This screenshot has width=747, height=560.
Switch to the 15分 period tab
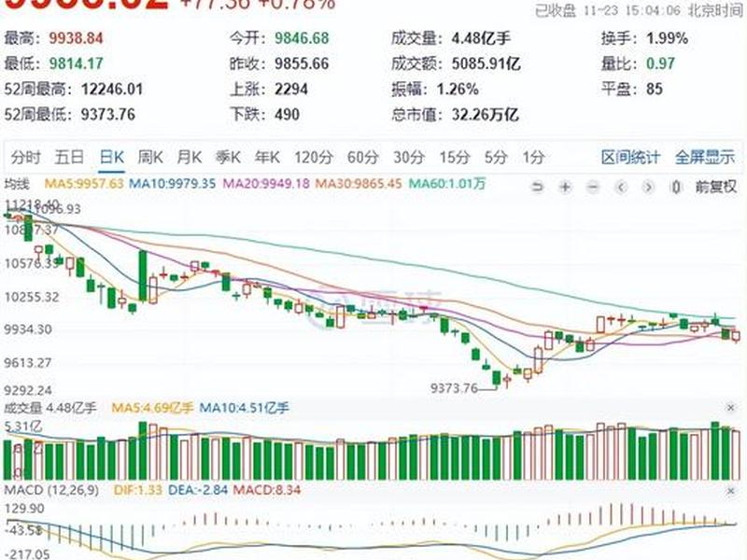[455, 157]
